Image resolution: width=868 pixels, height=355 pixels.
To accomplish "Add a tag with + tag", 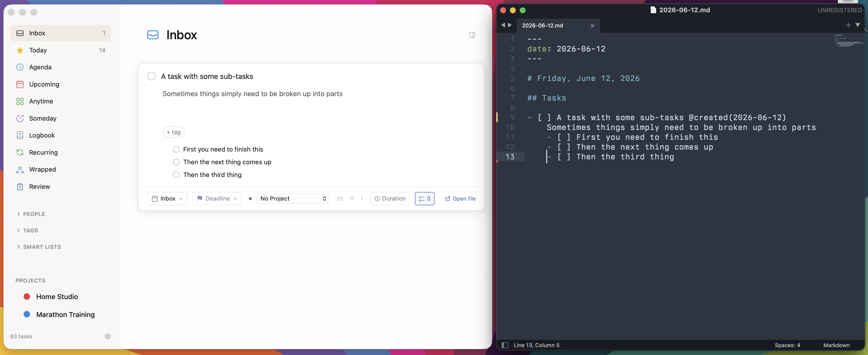I will click(174, 132).
